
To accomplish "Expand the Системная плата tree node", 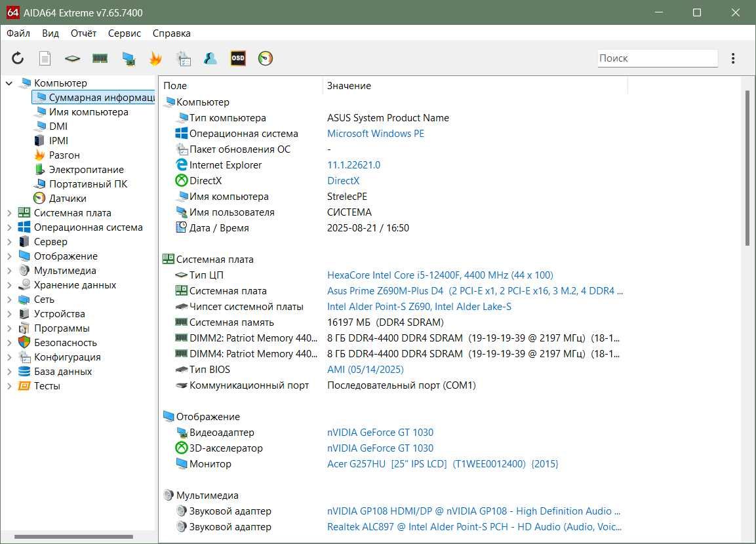I will (9, 212).
